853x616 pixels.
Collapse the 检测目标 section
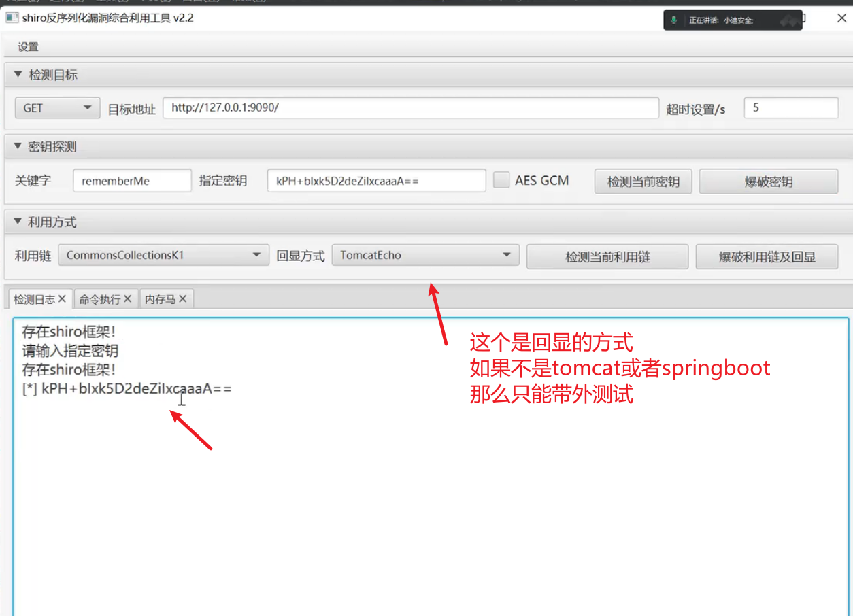click(18, 75)
